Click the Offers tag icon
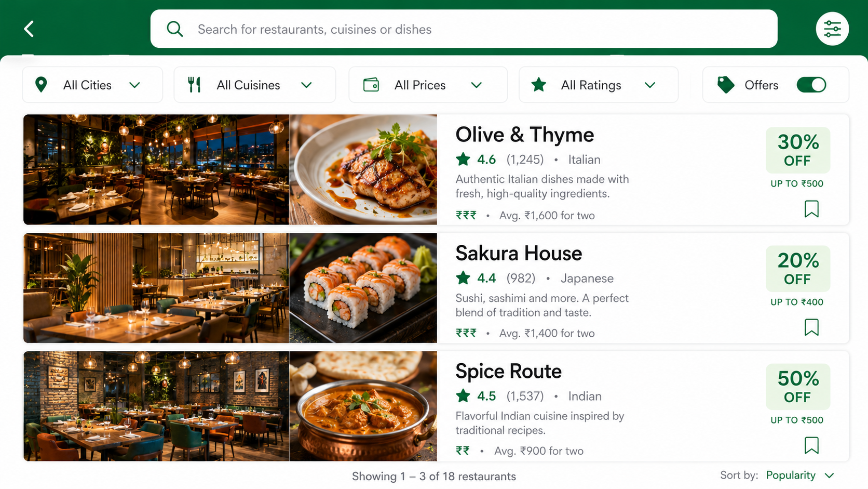868x489 pixels. point(726,85)
